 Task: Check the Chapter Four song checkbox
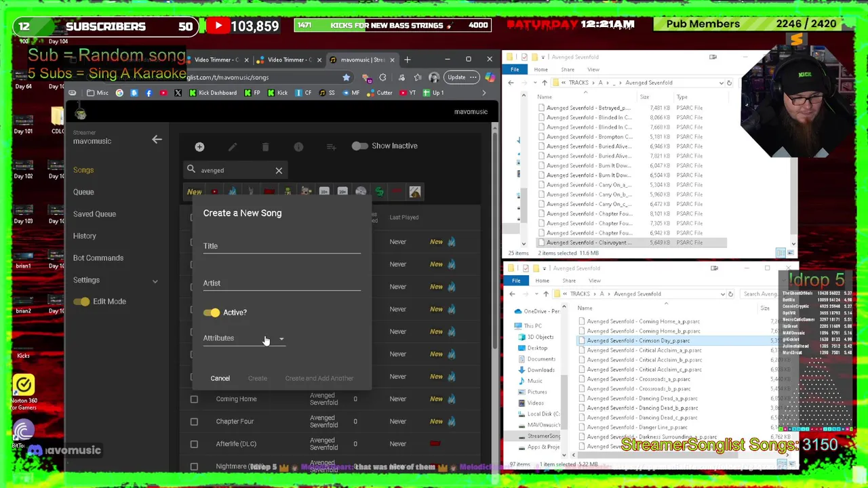194,422
